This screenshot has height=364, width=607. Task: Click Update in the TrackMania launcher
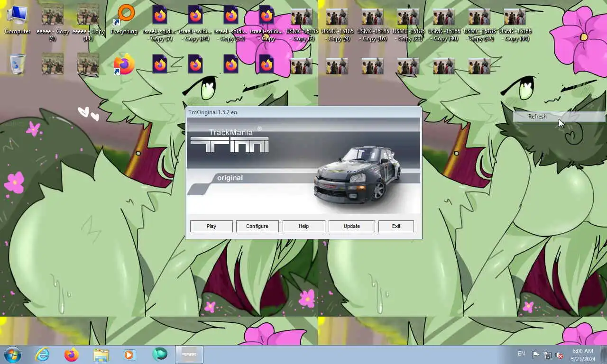click(x=351, y=226)
